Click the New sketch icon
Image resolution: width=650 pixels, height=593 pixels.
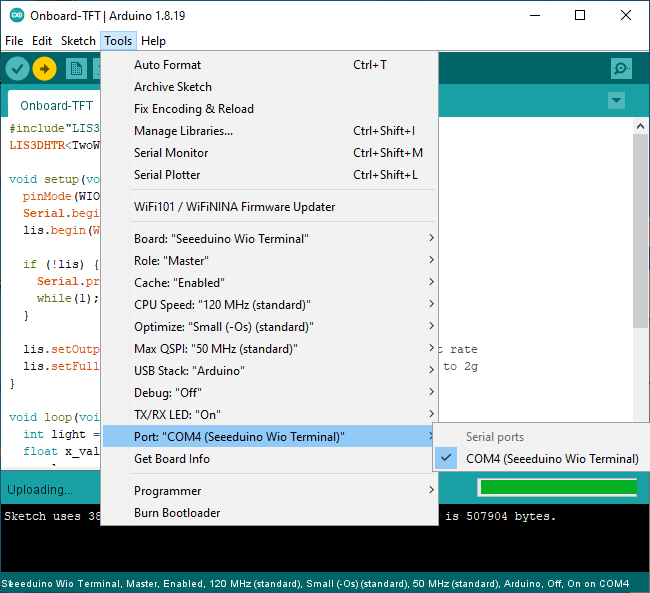[76, 69]
